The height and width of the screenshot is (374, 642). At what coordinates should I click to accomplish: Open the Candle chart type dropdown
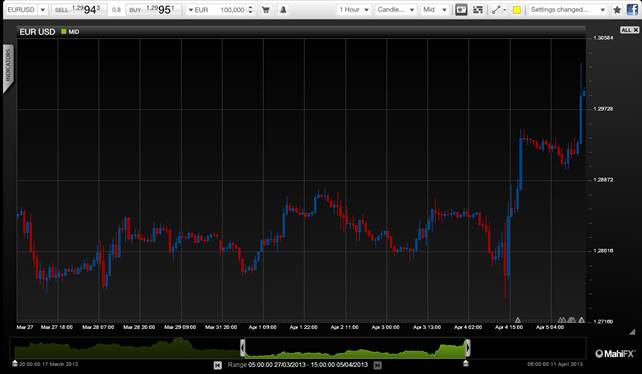point(396,9)
